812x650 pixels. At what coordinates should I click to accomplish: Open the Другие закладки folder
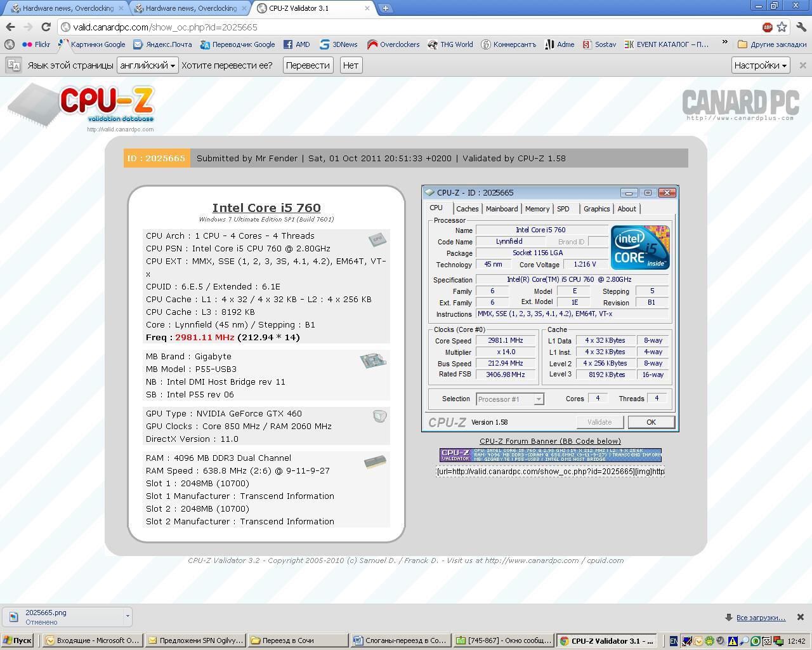pos(772,44)
